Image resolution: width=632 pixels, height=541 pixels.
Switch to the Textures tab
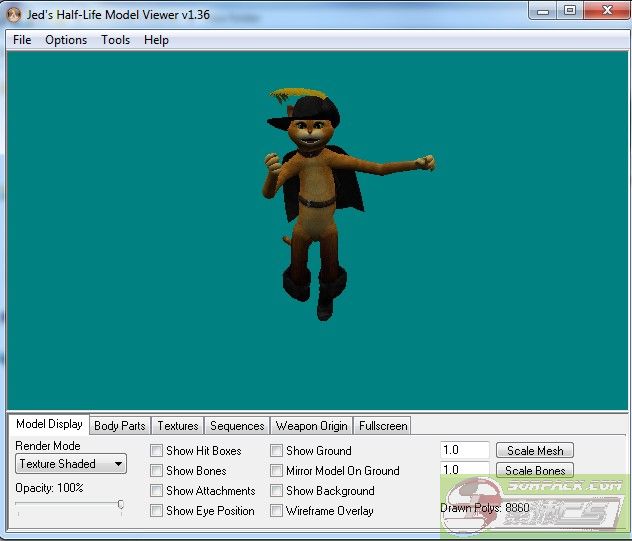(178, 426)
